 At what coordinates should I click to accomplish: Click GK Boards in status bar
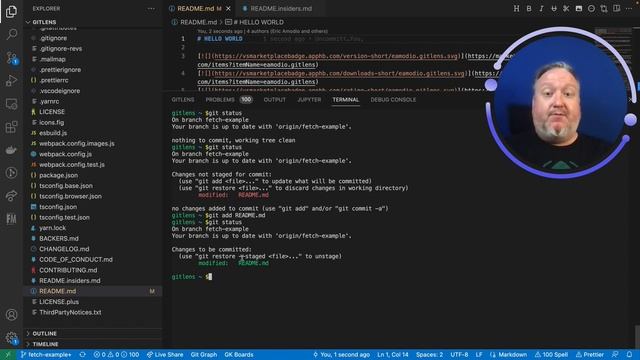(239, 355)
